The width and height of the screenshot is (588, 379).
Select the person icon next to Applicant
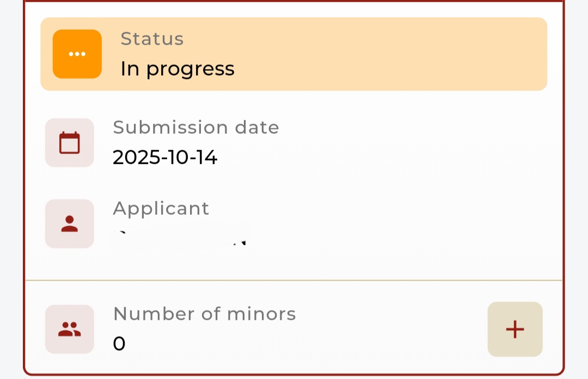[x=69, y=223]
